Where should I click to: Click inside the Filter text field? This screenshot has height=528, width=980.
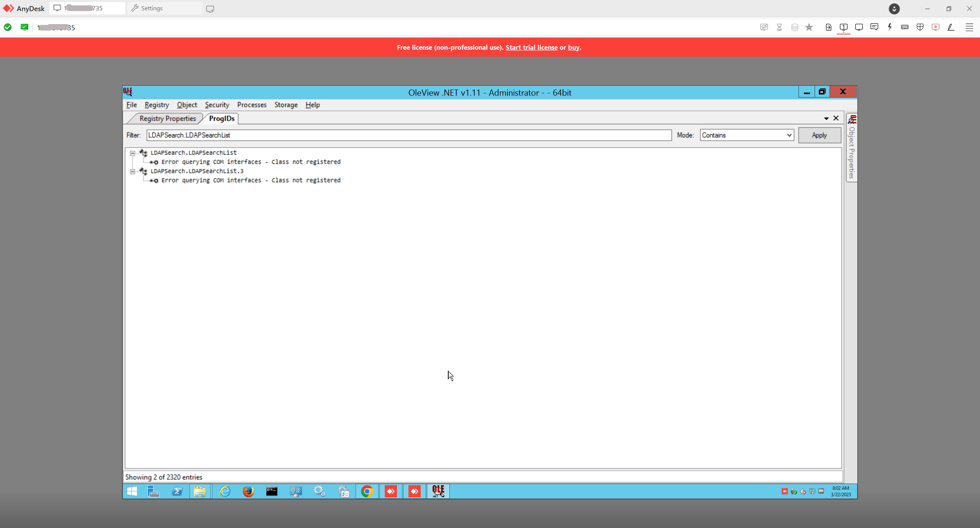pos(408,135)
